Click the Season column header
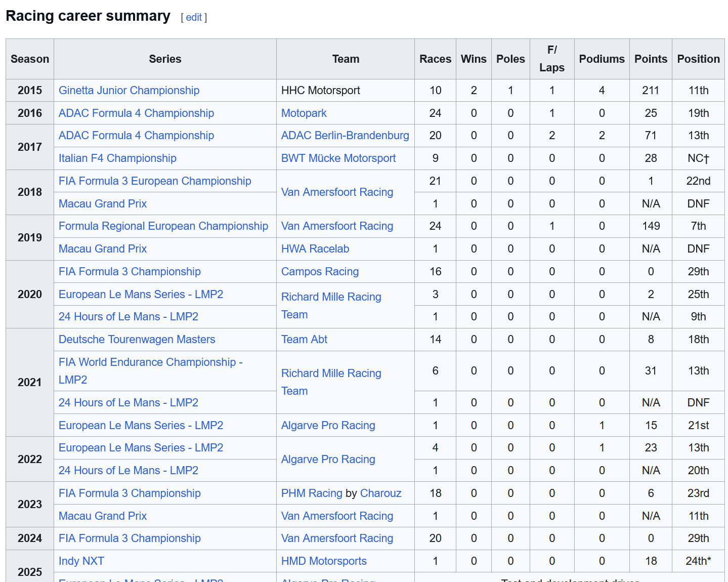This screenshot has height=582, width=728. pos(30,59)
